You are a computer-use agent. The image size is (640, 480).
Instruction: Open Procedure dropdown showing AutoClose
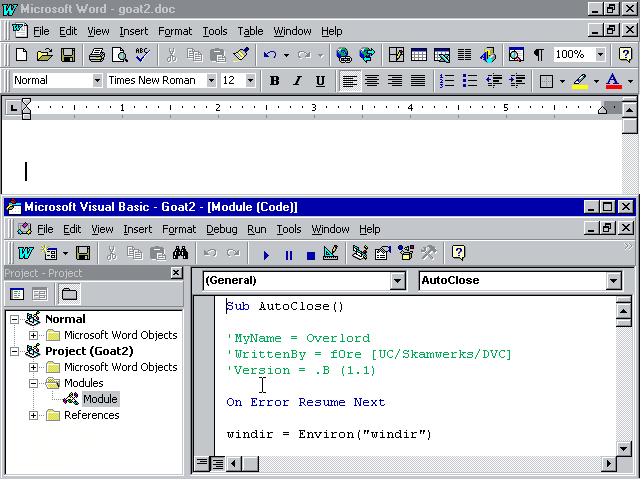613,281
